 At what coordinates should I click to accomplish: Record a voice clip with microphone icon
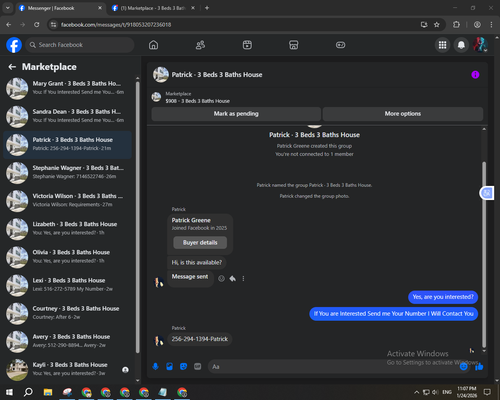[x=155, y=367]
